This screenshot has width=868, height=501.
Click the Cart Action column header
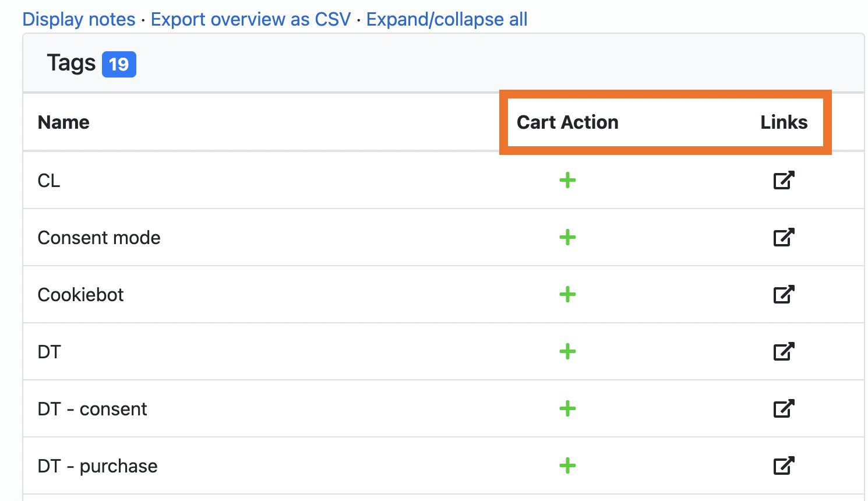568,122
